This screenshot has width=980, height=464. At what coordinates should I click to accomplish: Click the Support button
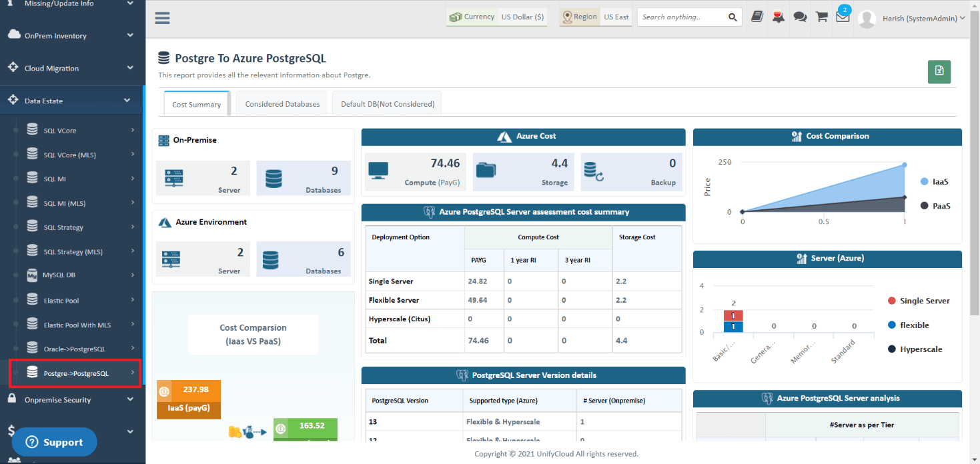[x=55, y=442]
